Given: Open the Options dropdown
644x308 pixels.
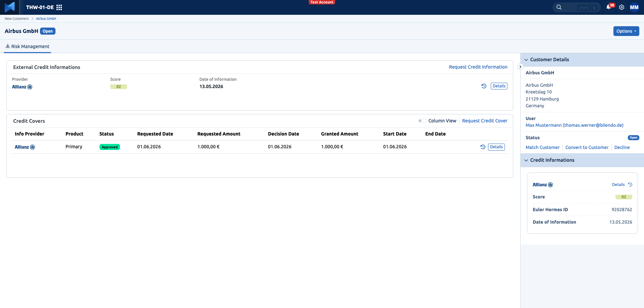Looking at the screenshot, I should (626, 31).
